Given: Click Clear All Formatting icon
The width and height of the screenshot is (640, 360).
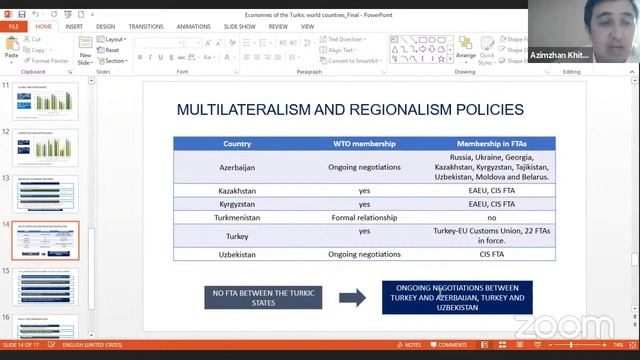Looking at the screenshot, I should (x=232, y=43).
